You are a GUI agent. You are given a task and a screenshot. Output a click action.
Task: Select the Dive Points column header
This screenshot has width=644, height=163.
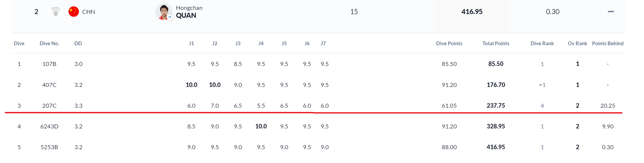[x=449, y=43]
